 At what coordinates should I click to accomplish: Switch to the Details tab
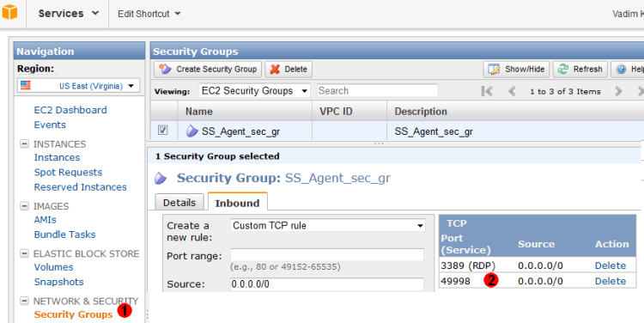pos(179,202)
